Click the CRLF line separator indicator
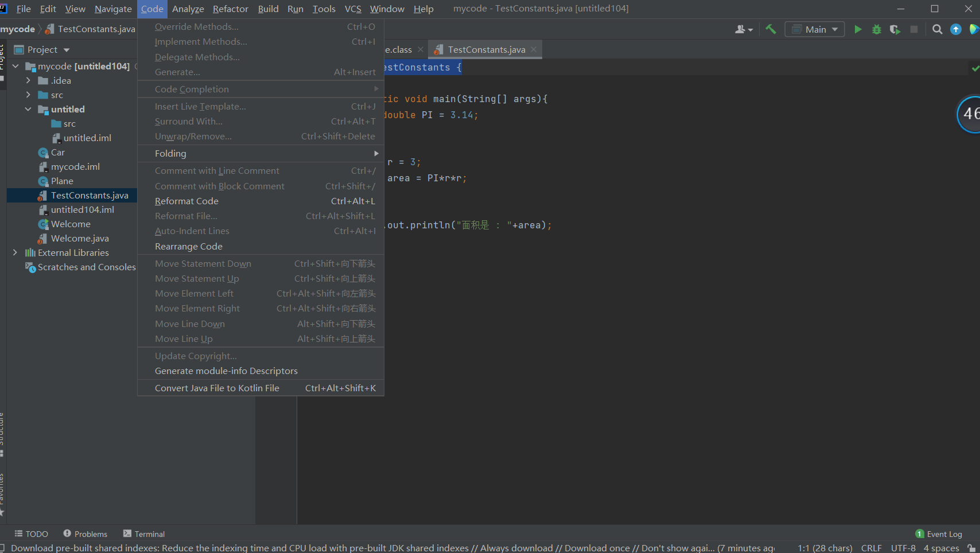 (x=871, y=548)
